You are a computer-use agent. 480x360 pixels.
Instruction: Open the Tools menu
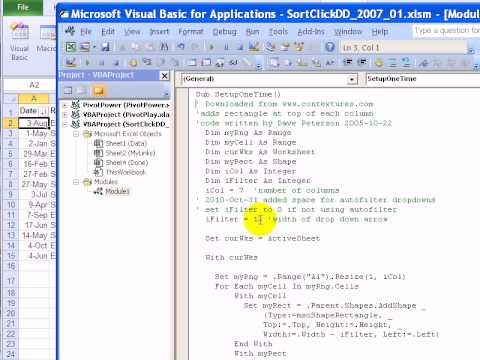tap(278, 32)
